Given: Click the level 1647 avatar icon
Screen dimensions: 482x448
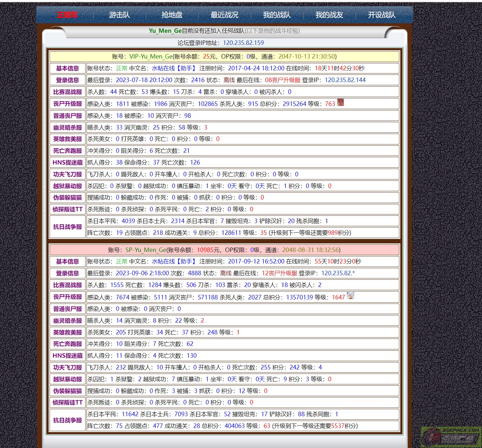Looking at the screenshot, I should (x=350, y=296).
